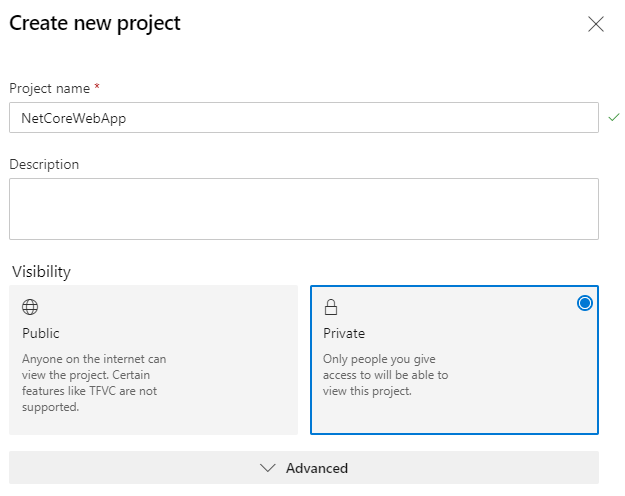Click the "Visibility" section heading
Image resolution: width=625 pixels, height=496 pixels.
41,271
